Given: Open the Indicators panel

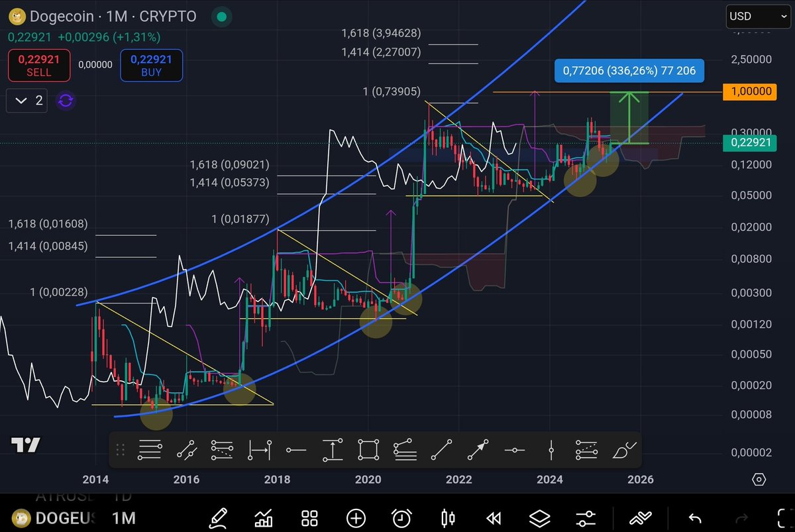Looking at the screenshot, I should tap(265, 518).
